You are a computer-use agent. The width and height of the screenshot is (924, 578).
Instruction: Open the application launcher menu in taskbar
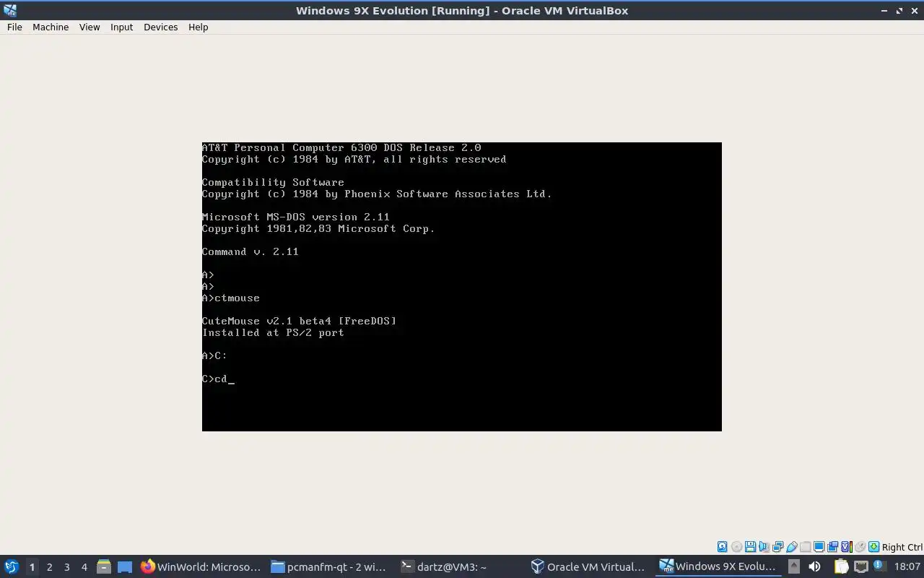pyautogui.click(x=11, y=566)
